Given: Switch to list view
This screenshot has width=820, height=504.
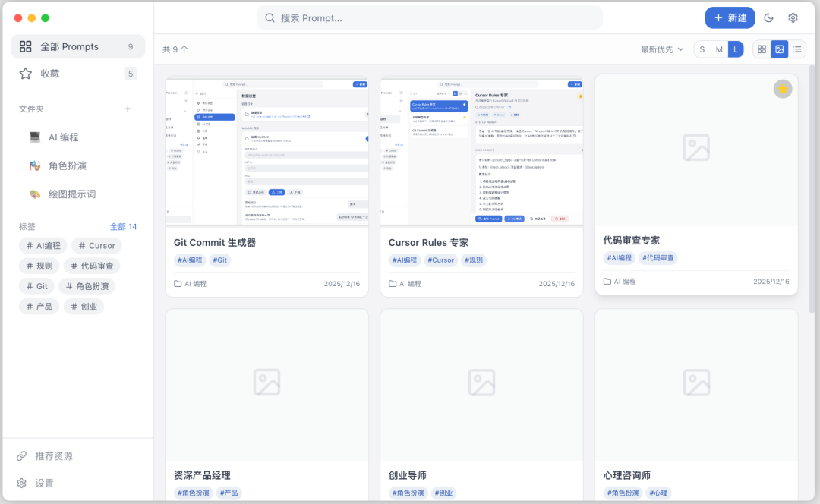Looking at the screenshot, I should (x=797, y=49).
